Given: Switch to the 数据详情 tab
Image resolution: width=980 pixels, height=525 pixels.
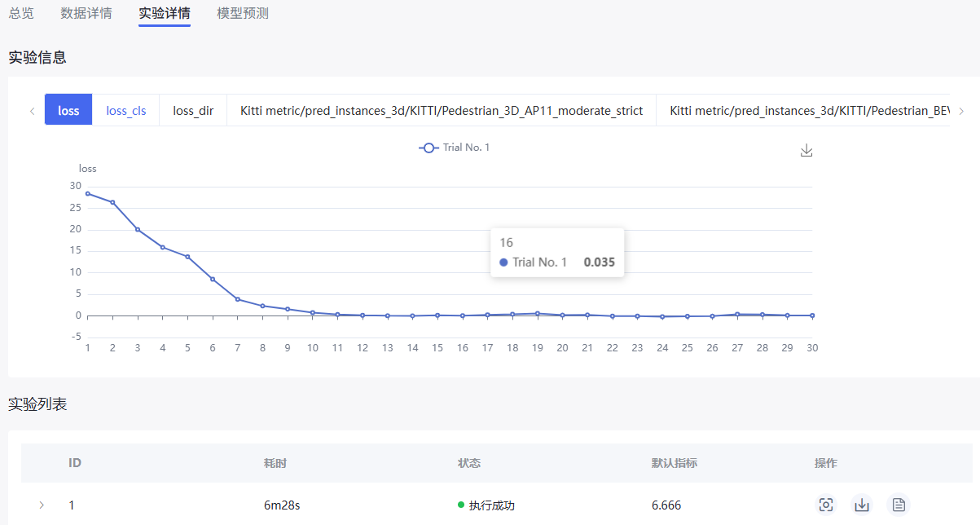Looking at the screenshot, I should [x=86, y=13].
